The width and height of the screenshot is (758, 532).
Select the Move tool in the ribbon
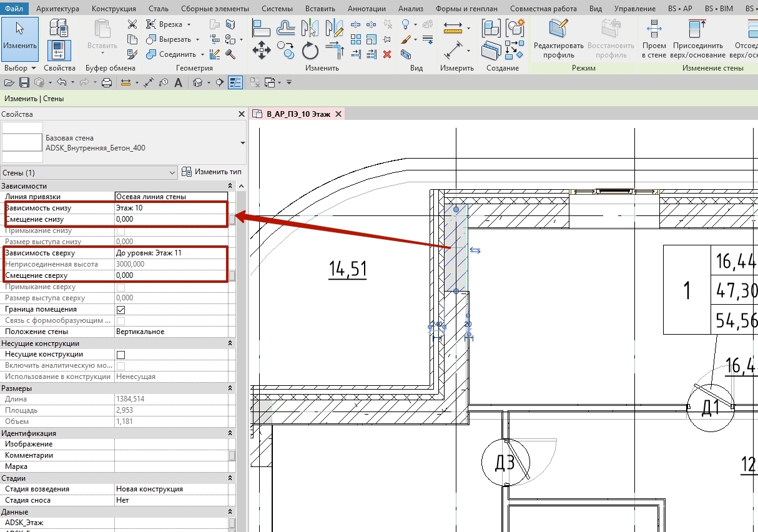point(261,50)
